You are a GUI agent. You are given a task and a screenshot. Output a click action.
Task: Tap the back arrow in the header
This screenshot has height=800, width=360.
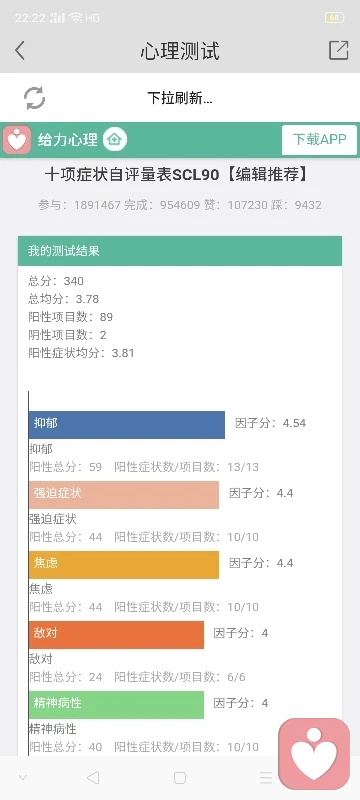tap(20, 51)
